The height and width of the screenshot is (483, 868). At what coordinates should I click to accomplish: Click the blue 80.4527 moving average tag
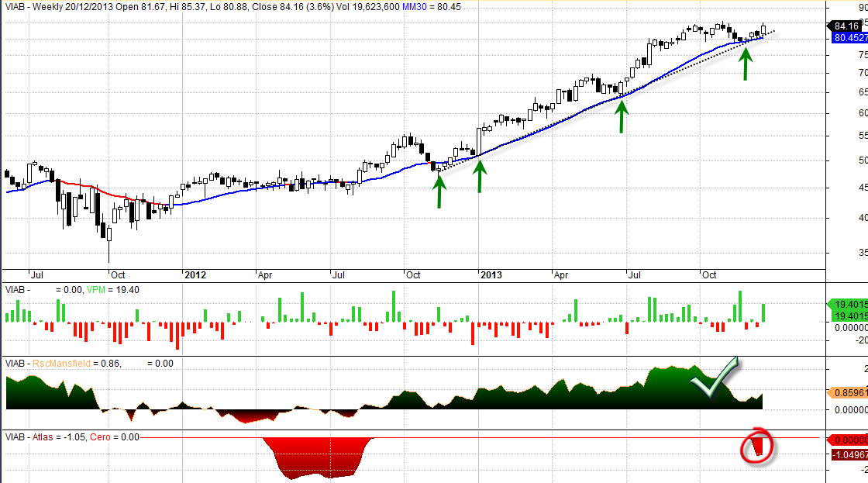click(849, 38)
